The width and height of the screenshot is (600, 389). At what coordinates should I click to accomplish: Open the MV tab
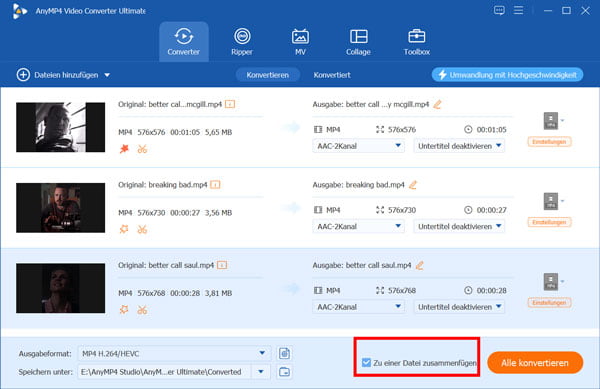pyautogui.click(x=300, y=41)
